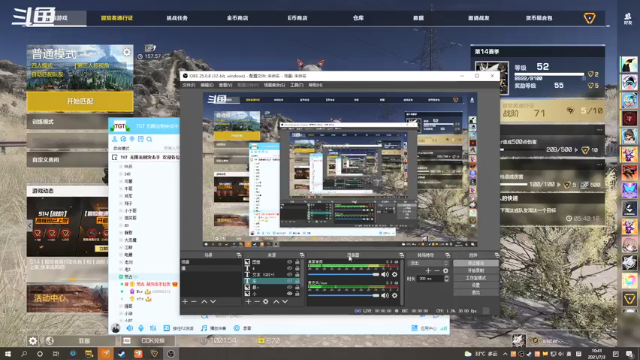
Task: Open the 仓库 tab in game menu
Action: pyautogui.click(x=358, y=18)
